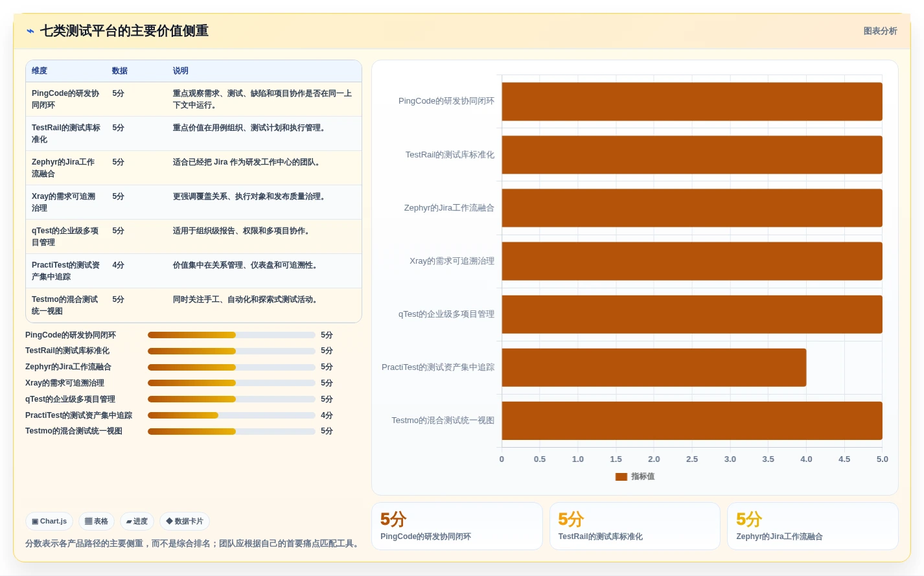This screenshot has width=924, height=576.
Task: Click the footnote text about 分数表示各产品路径
Action: pyautogui.click(x=194, y=544)
